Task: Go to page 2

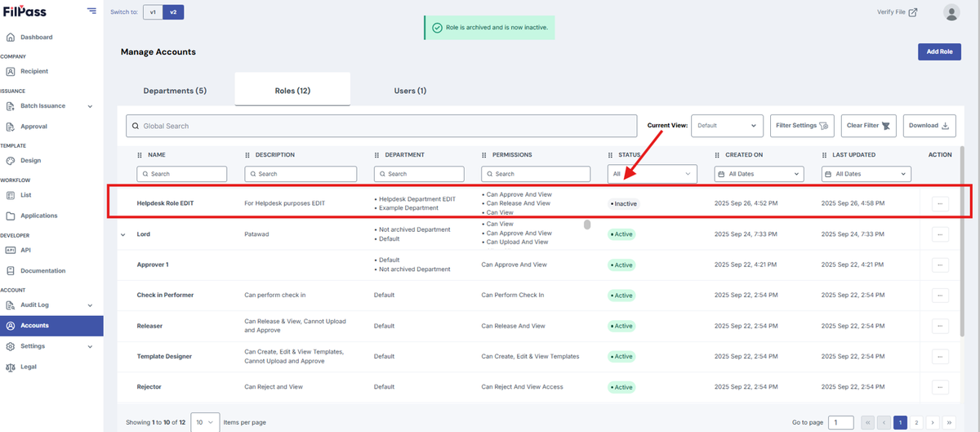Action: coord(917,422)
